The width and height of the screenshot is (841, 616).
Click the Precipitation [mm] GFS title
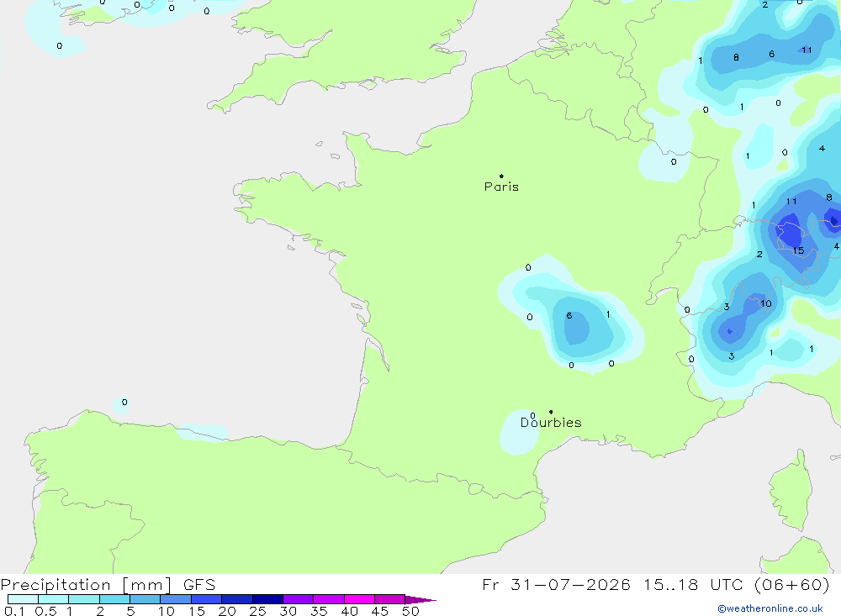point(108,584)
